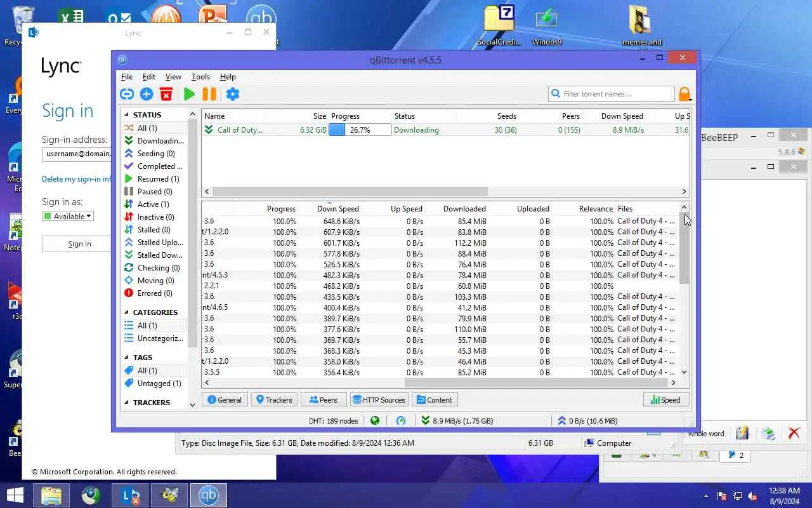This screenshot has height=508, width=812.
Task: Switch to Peers tab
Action: [x=324, y=400]
